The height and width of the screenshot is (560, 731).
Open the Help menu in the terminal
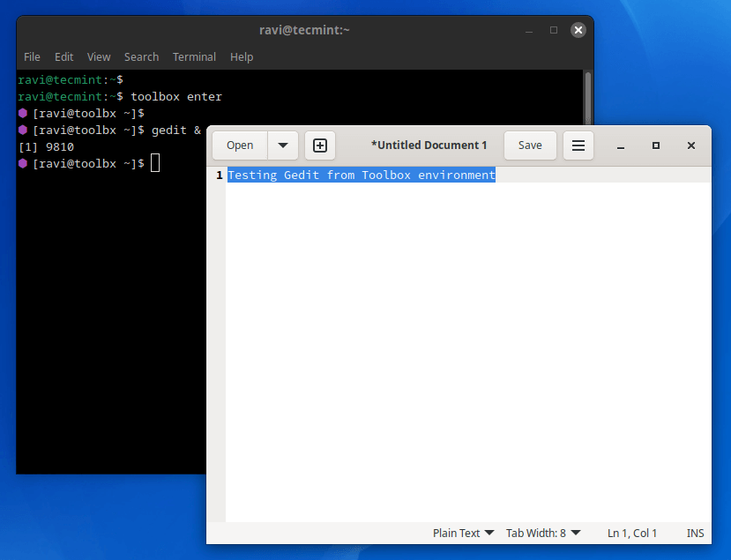(x=241, y=56)
